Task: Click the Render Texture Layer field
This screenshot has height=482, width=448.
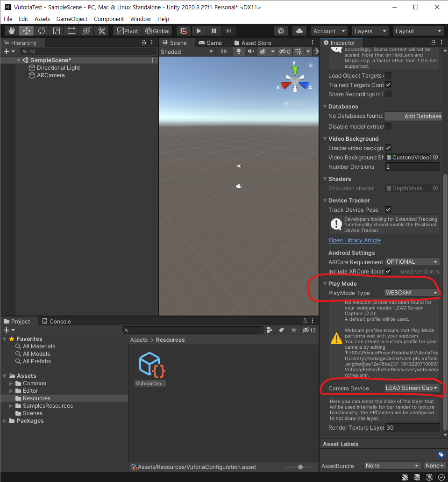Action: [x=412, y=428]
